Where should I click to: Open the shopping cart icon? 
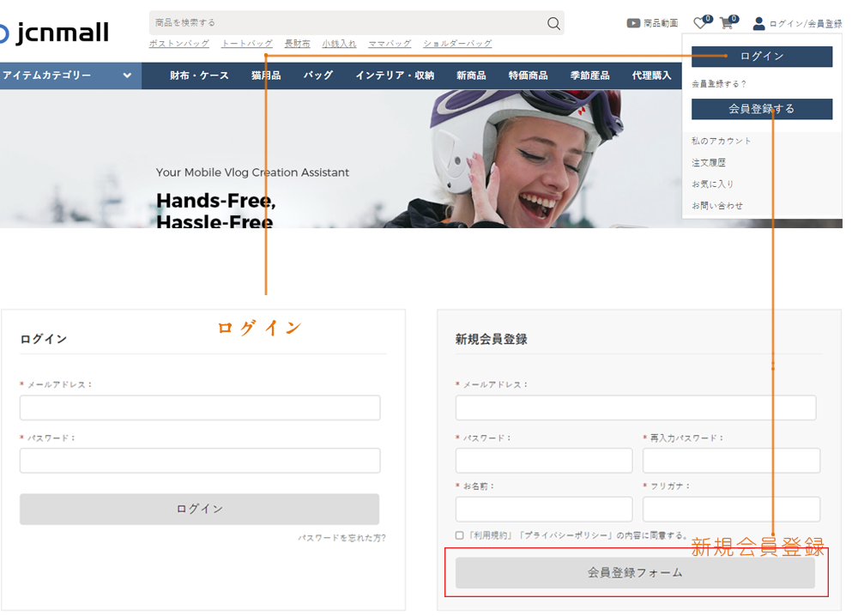tap(727, 23)
